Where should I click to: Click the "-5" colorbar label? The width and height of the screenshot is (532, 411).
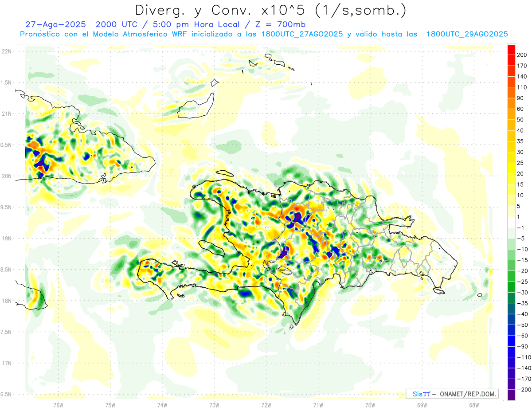click(522, 239)
